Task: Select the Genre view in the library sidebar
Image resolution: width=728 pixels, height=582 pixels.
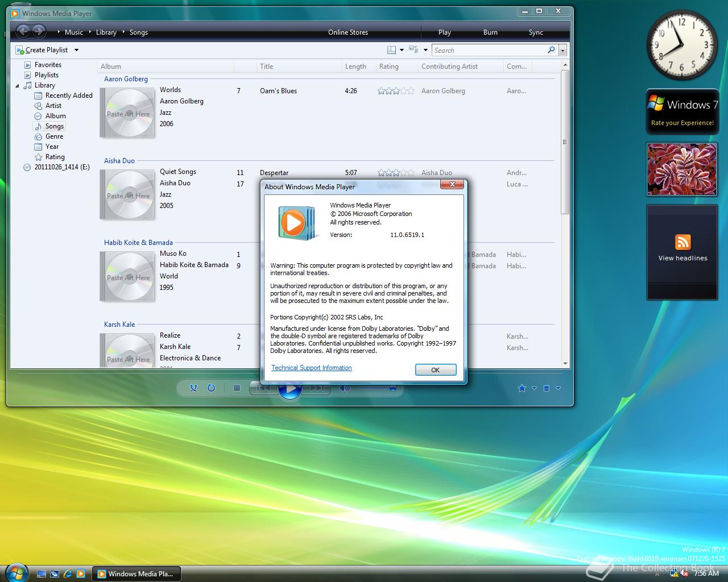Action: (x=53, y=136)
